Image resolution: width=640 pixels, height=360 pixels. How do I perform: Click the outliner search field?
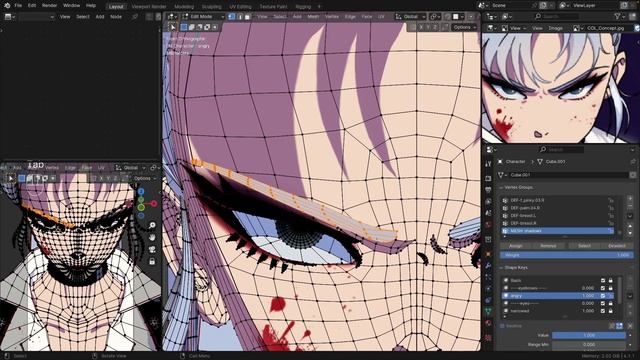557,17
